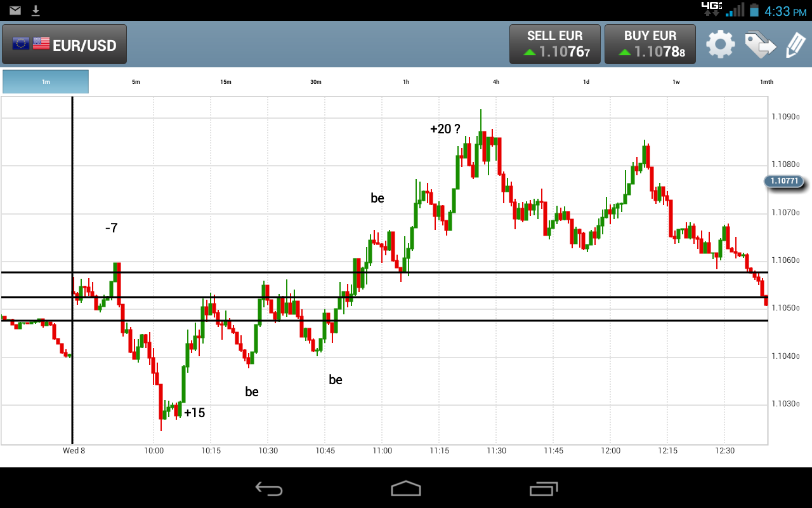
Task: Select the pencil drawing tool
Action: (x=796, y=44)
